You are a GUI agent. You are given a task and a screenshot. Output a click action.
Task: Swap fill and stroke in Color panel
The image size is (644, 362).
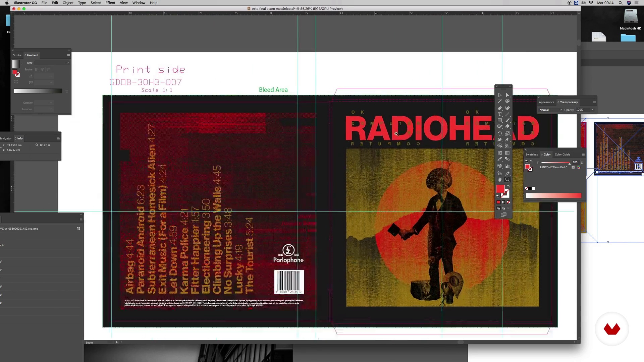[531, 161]
